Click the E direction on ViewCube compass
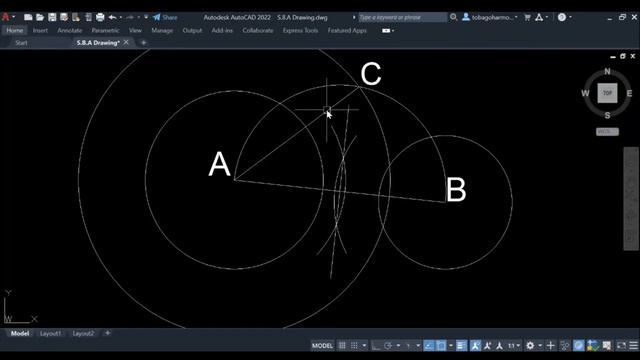Viewport: 640px width, 360px height. tap(629, 93)
